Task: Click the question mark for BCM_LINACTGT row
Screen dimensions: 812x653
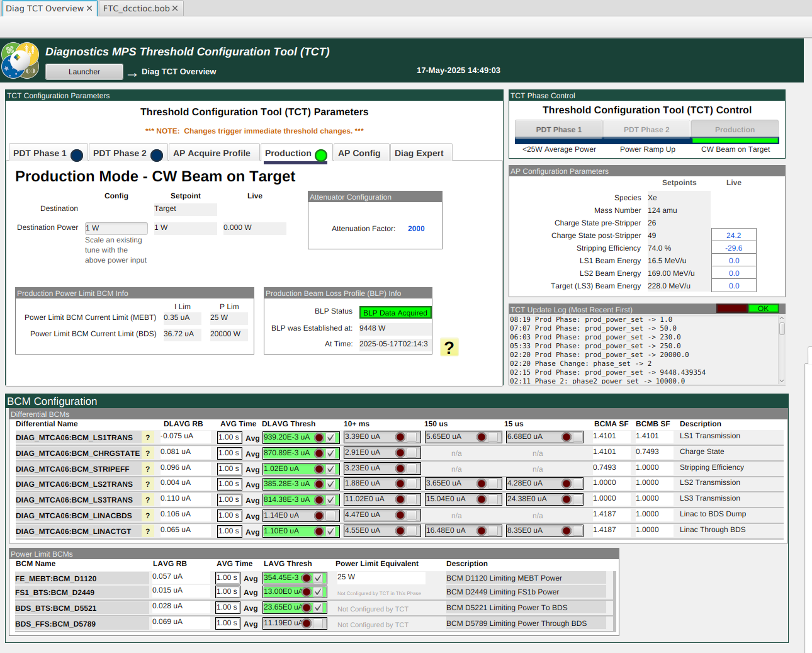Action: pyautogui.click(x=148, y=531)
